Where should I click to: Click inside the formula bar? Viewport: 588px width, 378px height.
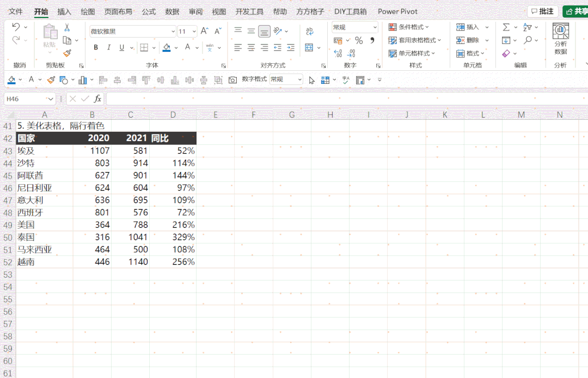tap(347, 99)
